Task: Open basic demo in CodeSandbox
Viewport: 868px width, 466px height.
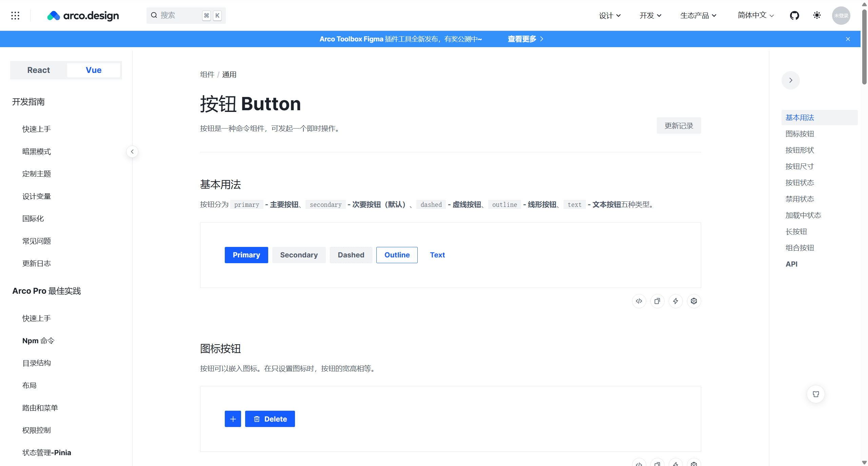Action: click(x=694, y=301)
